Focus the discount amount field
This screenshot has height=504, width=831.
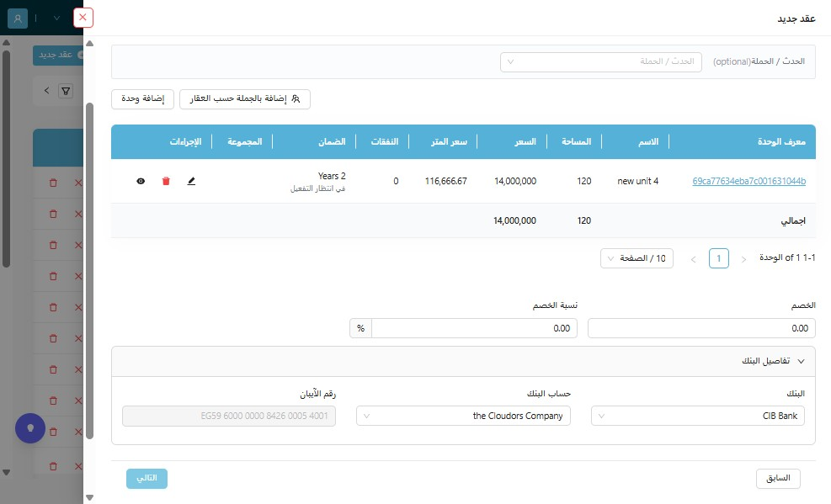(701, 328)
